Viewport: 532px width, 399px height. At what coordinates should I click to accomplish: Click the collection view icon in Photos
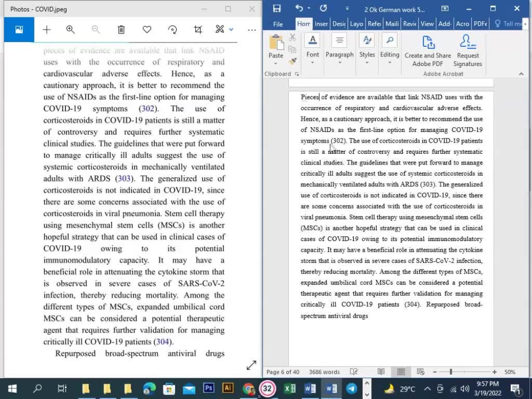coord(19,30)
